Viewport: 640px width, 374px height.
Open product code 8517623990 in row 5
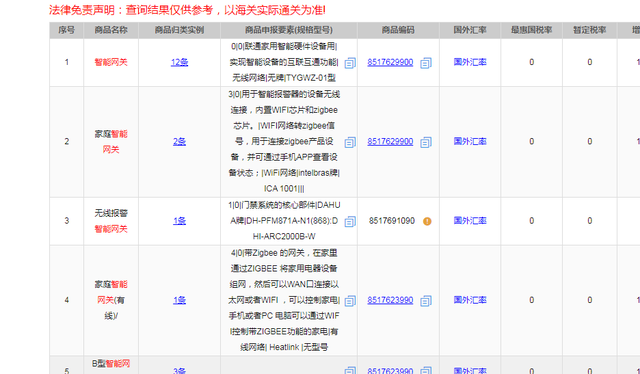pyautogui.click(x=390, y=370)
